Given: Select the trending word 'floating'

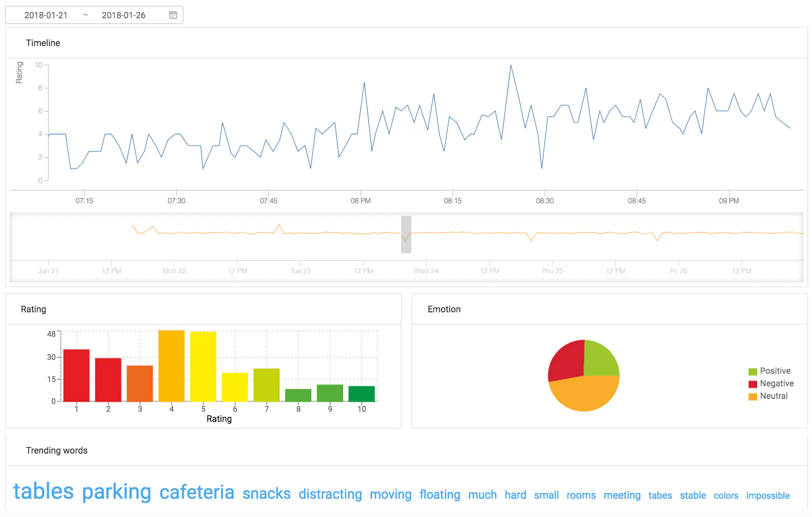Looking at the screenshot, I should [440, 495].
